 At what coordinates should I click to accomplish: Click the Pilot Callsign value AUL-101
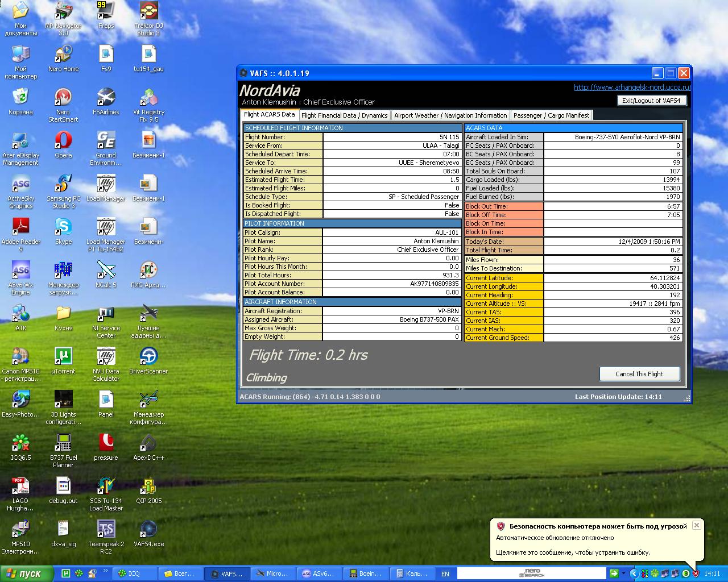(x=392, y=232)
